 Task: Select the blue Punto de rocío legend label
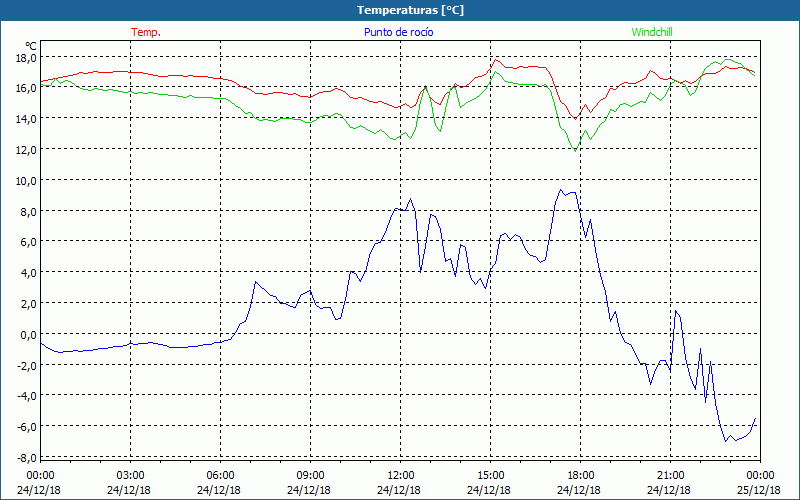398,32
